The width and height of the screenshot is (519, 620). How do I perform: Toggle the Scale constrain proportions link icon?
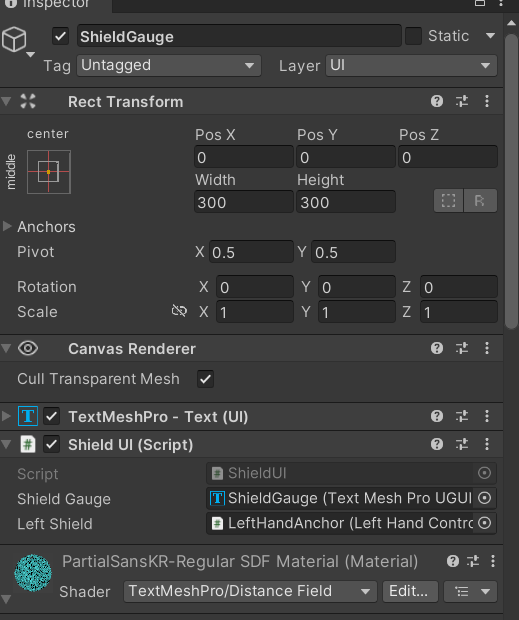click(x=179, y=311)
